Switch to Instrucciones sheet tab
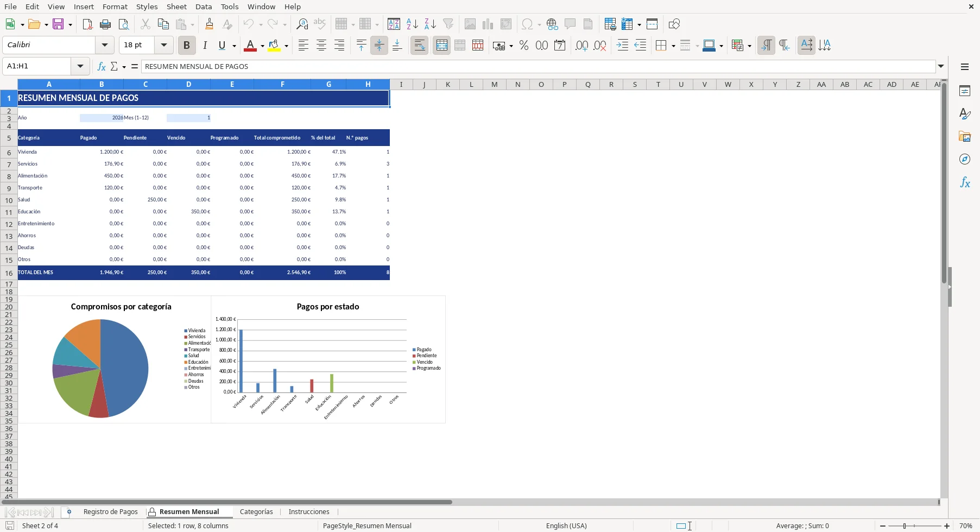Viewport: 980px width, 532px height. click(309, 511)
